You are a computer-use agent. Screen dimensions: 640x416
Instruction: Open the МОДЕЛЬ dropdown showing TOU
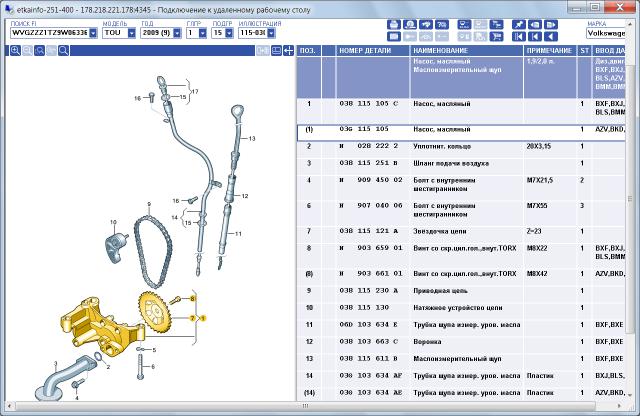(131, 33)
